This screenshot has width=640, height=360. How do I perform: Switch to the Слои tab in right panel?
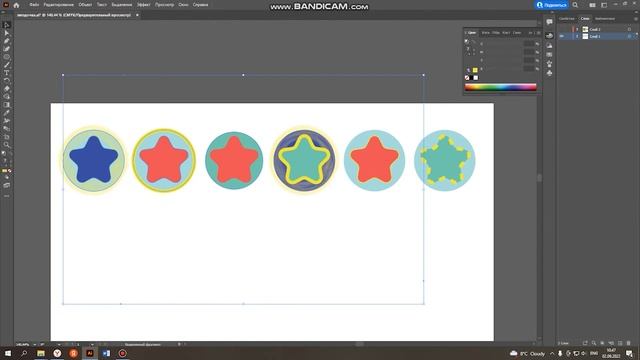click(x=585, y=18)
